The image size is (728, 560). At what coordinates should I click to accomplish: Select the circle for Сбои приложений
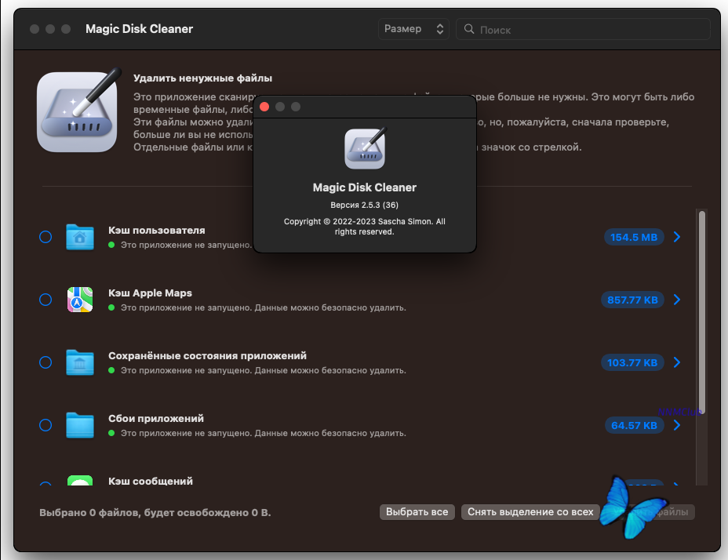[x=45, y=425]
